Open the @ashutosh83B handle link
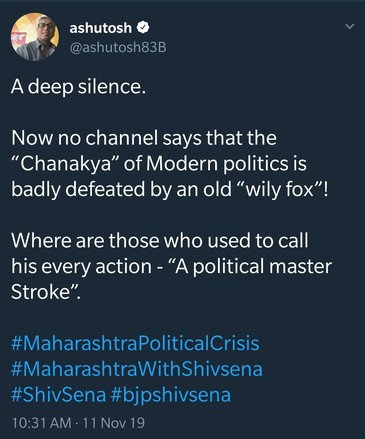Viewport: 365px width, 439px height. 118,48
